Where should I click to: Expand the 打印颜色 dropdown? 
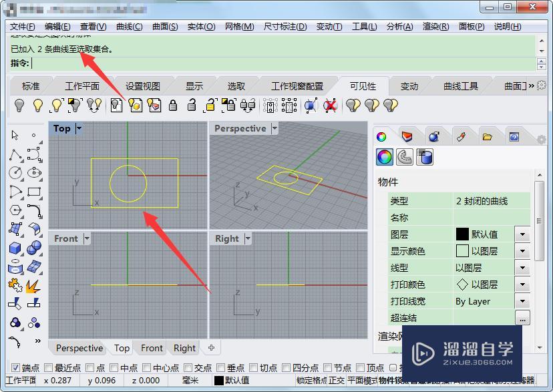[x=522, y=284]
